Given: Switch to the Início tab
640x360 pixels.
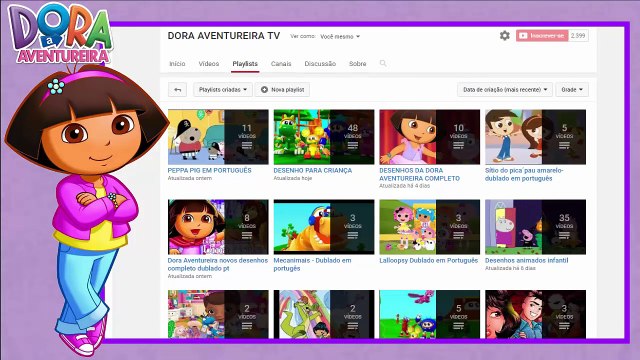Looking at the screenshot, I should coord(177,64).
